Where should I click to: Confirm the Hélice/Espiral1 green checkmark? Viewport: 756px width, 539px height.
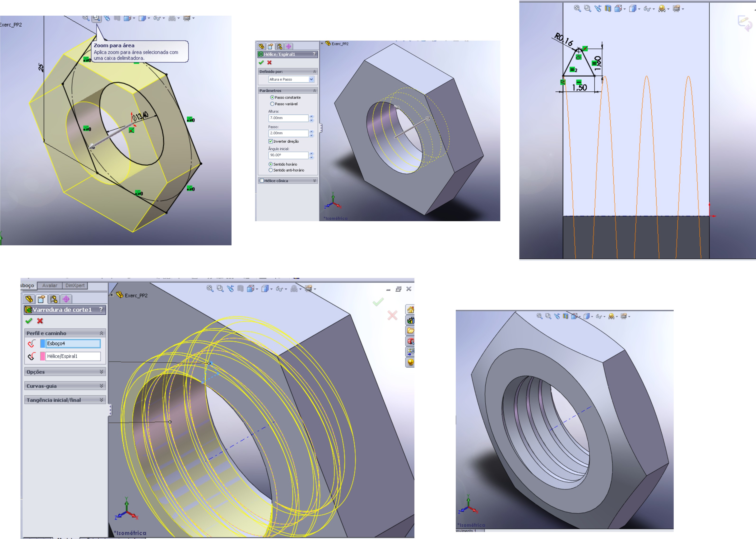(x=261, y=62)
